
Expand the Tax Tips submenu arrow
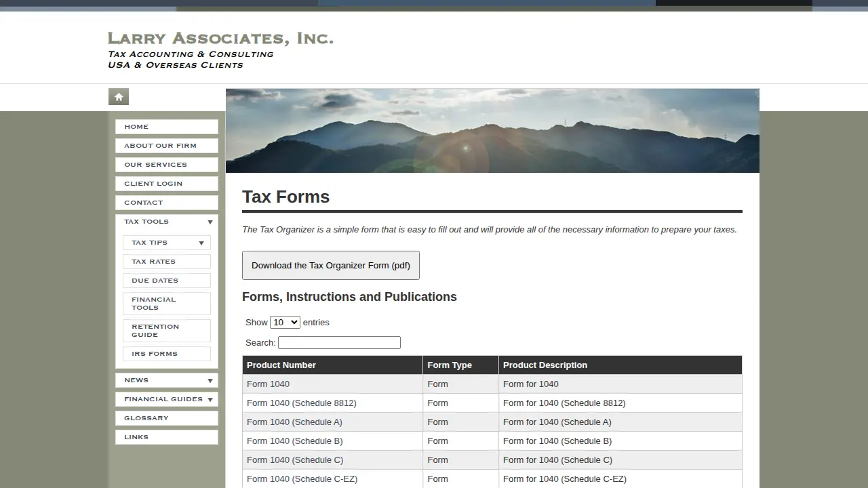(201, 243)
